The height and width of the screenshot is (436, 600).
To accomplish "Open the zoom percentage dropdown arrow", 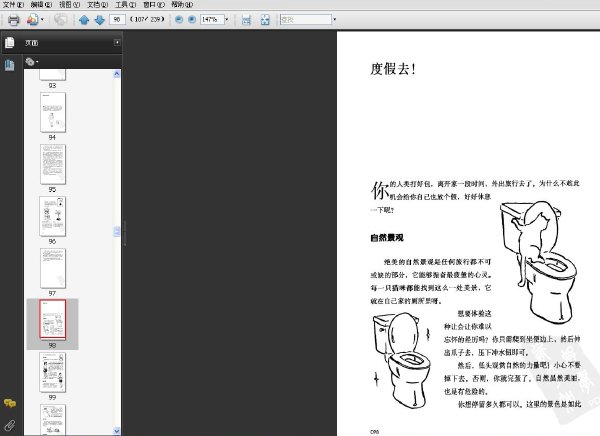I will (227, 19).
